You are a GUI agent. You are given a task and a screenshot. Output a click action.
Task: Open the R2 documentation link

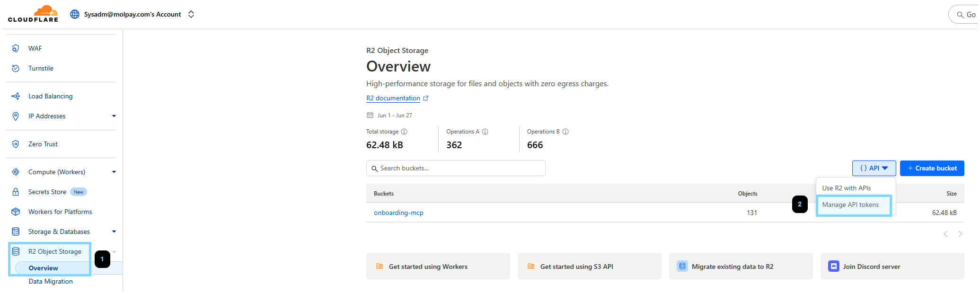[393, 98]
